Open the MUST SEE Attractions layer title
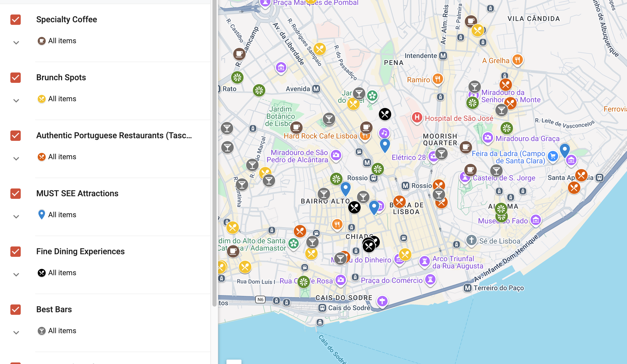The image size is (627, 364). (77, 193)
